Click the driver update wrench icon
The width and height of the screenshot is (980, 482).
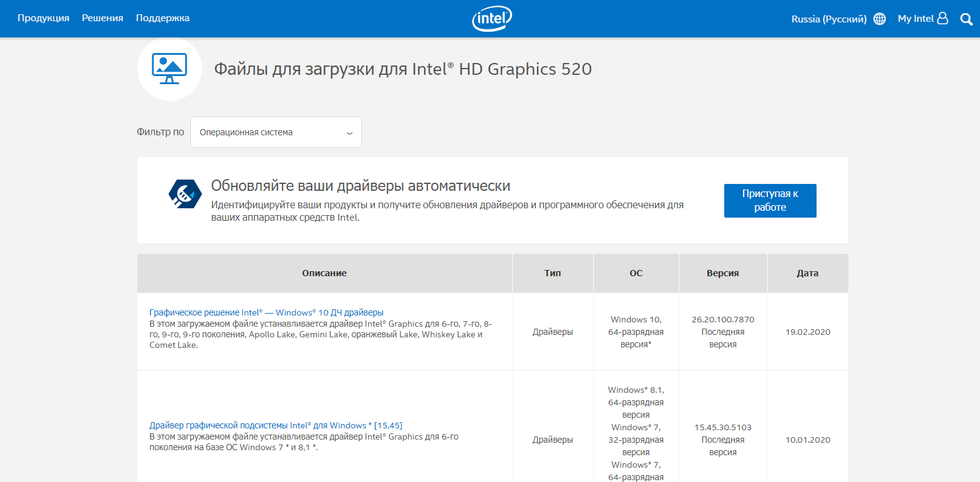(x=185, y=194)
